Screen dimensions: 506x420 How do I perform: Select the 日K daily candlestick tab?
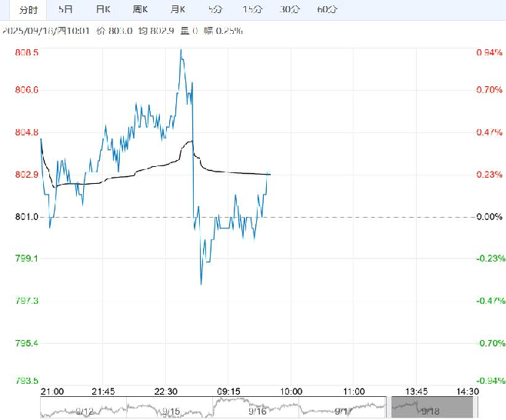[x=103, y=9]
